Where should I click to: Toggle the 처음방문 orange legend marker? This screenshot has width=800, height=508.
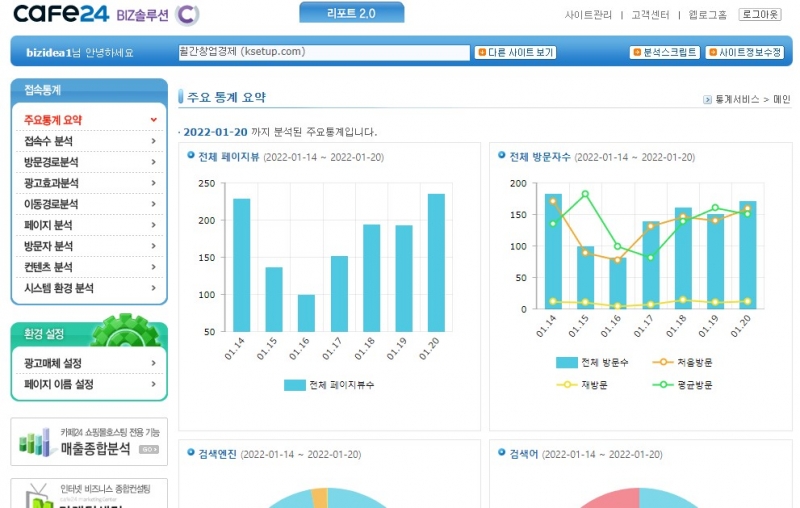point(663,362)
